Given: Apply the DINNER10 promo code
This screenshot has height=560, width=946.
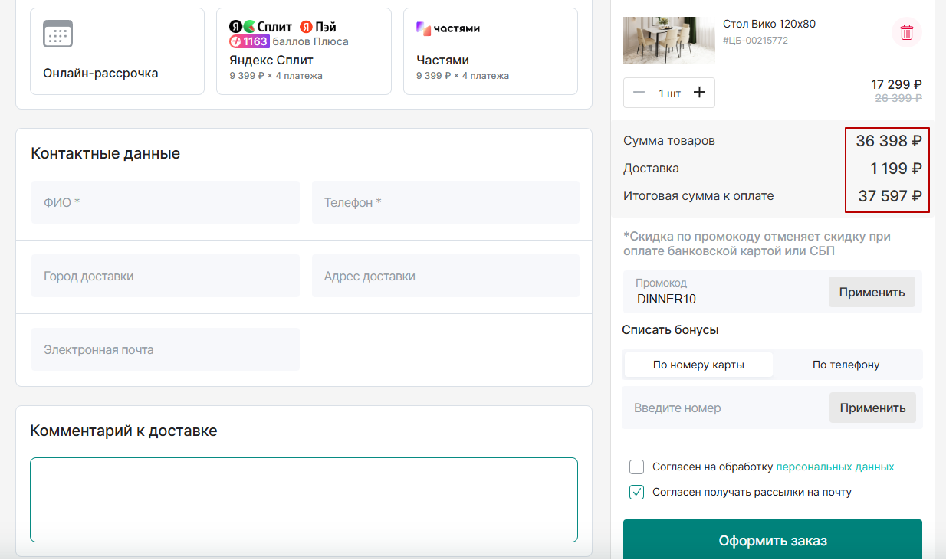Looking at the screenshot, I should [872, 292].
